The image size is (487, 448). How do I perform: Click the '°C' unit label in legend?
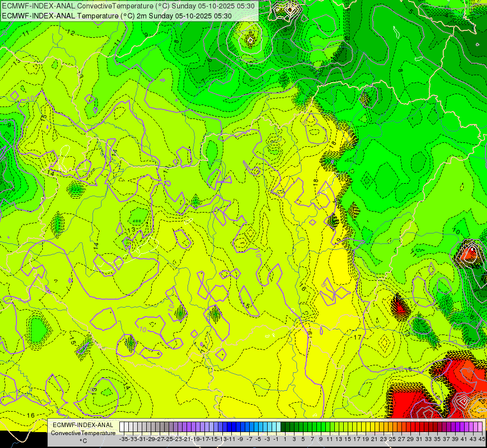click(x=83, y=441)
